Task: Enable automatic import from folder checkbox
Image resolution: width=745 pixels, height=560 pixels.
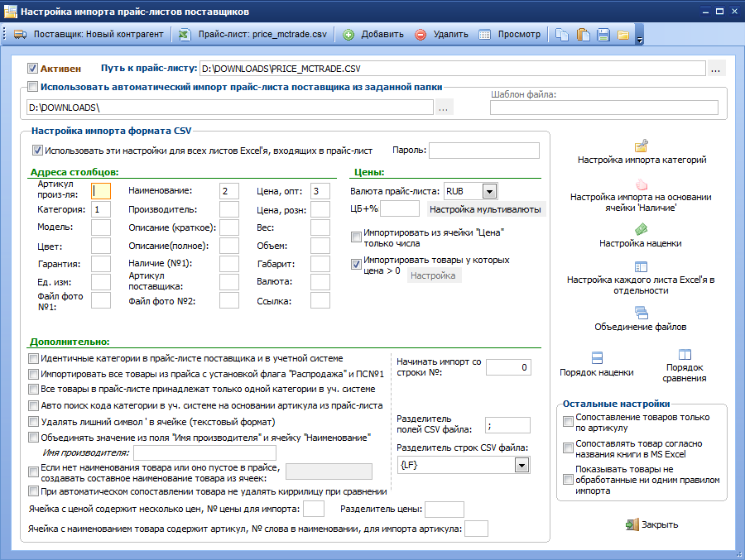Action: (x=33, y=87)
